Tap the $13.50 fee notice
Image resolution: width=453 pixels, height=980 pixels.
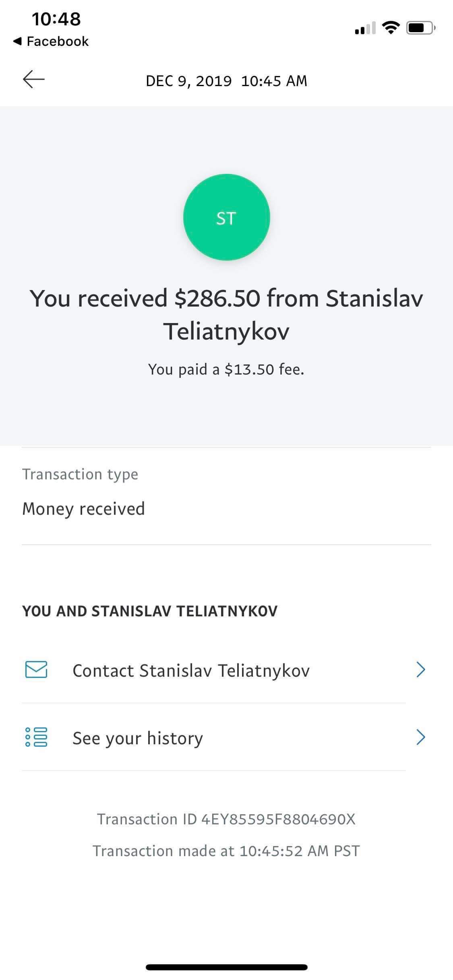226,369
